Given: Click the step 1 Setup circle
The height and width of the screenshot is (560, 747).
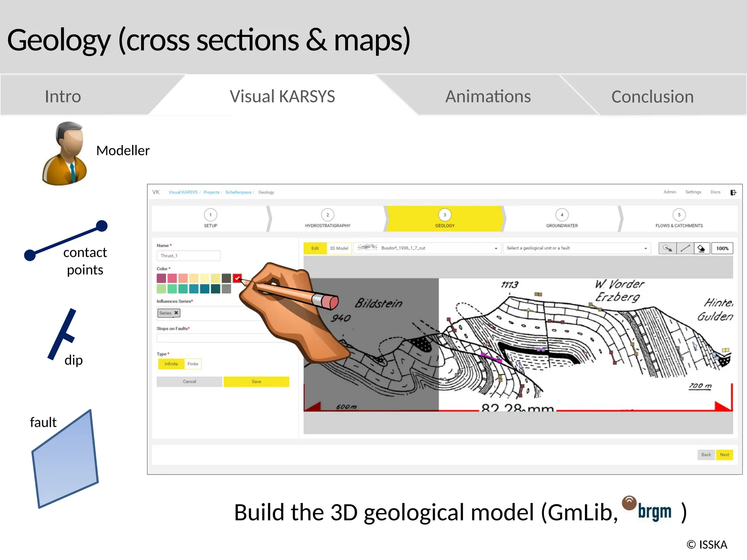Looking at the screenshot, I should (x=210, y=215).
